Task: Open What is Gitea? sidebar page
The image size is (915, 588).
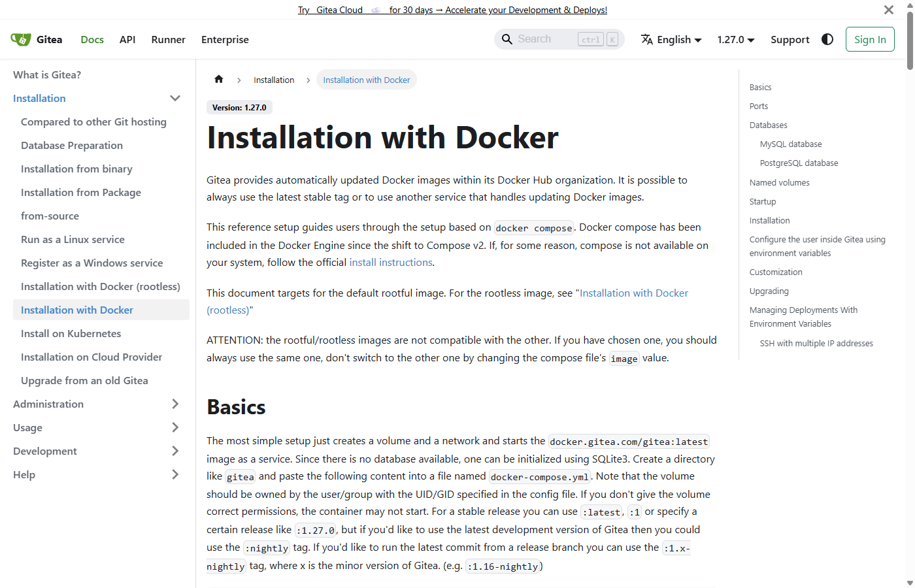Action: click(47, 74)
